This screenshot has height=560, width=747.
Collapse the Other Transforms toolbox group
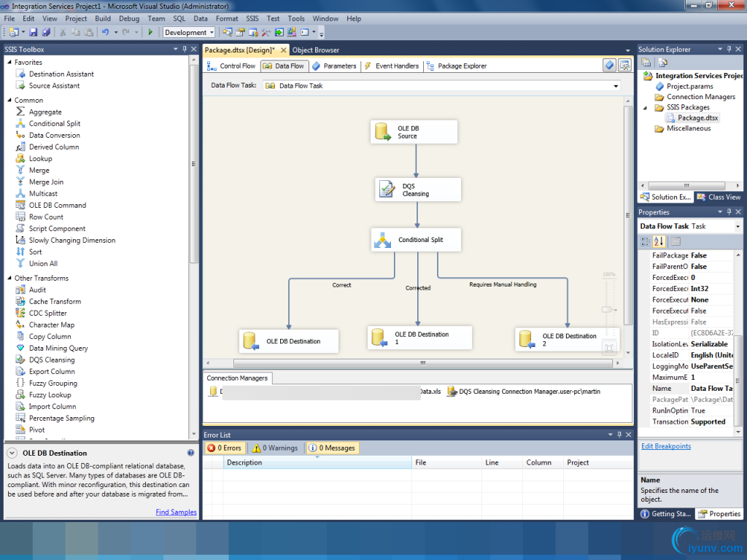coord(9,278)
